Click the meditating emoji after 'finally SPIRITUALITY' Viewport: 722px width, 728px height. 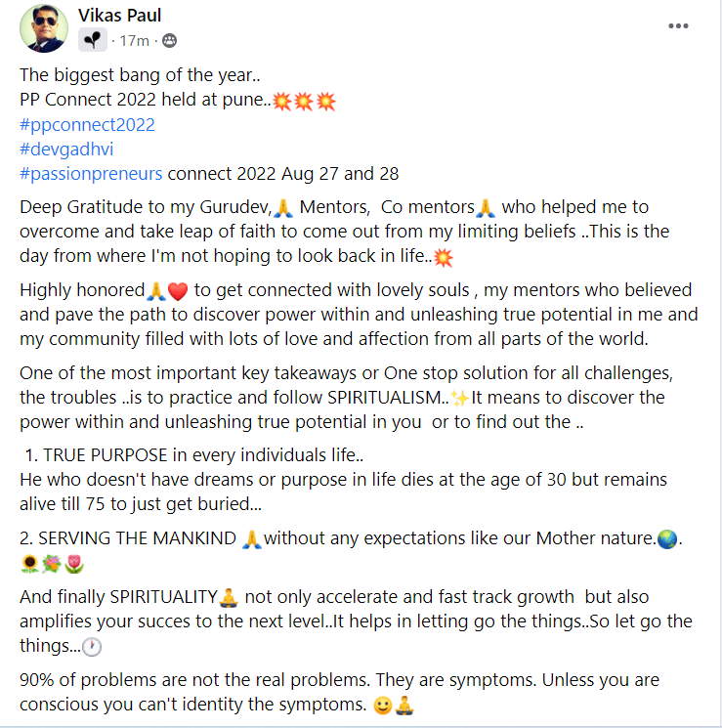click(x=229, y=597)
